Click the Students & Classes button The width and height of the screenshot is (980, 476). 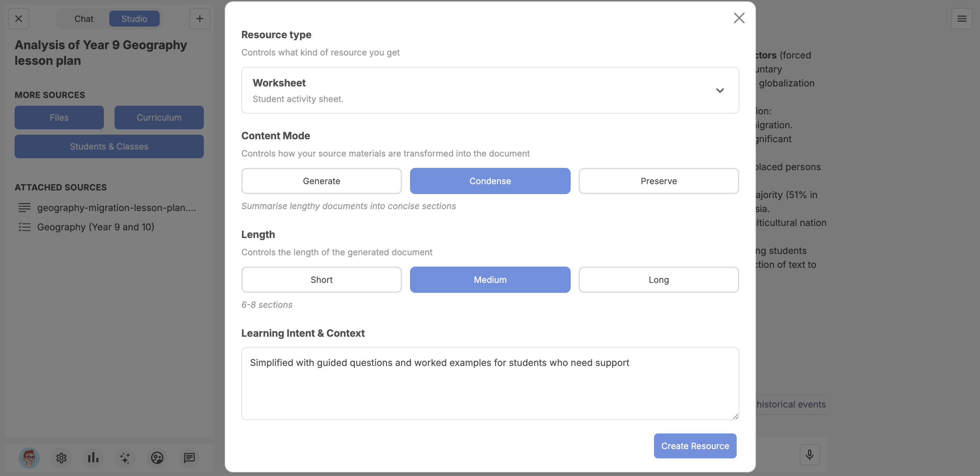tap(109, 146)
